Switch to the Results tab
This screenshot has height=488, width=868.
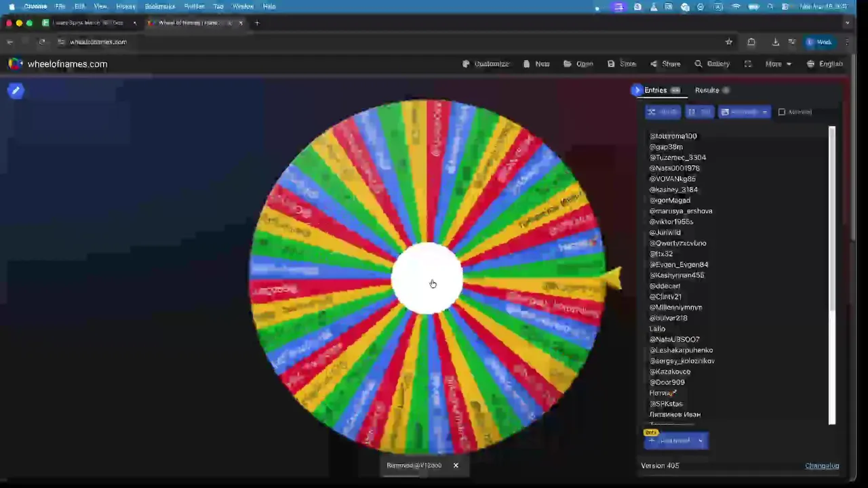712,90
